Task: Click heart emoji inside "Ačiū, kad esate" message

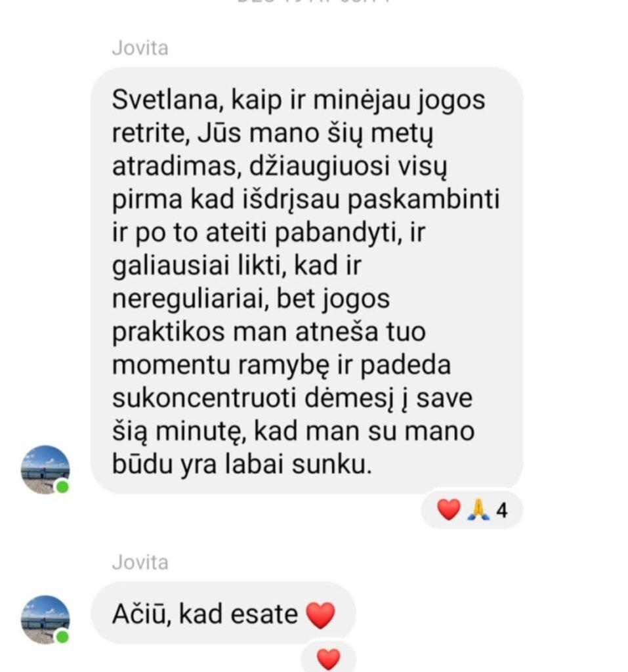Action: click(321, 615)
